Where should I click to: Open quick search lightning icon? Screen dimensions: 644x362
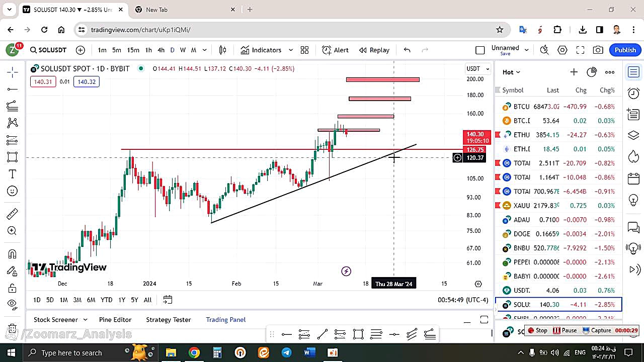[x=544, y=50]
